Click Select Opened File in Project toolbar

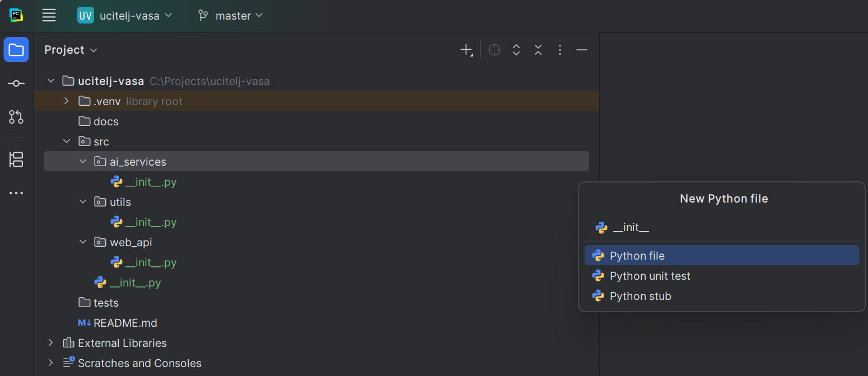[494, 50]
